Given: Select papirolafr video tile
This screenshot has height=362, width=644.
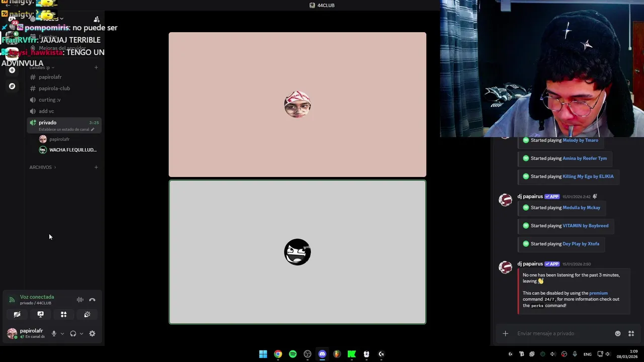Looking at the screenshot, I should [x=297, y=105].
